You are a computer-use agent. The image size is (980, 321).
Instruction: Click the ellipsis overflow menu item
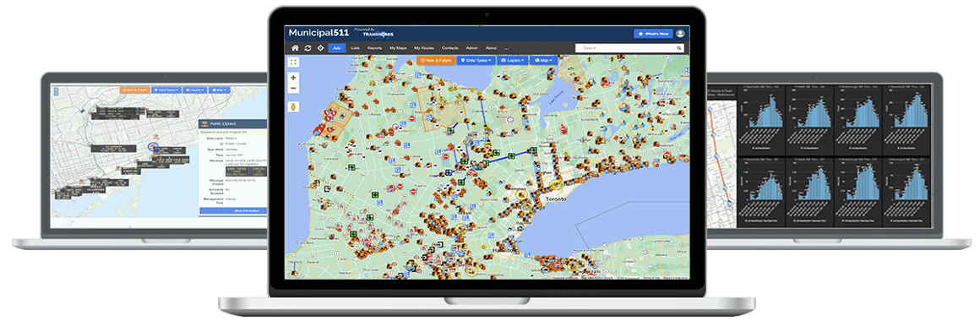tap(506, 48)
